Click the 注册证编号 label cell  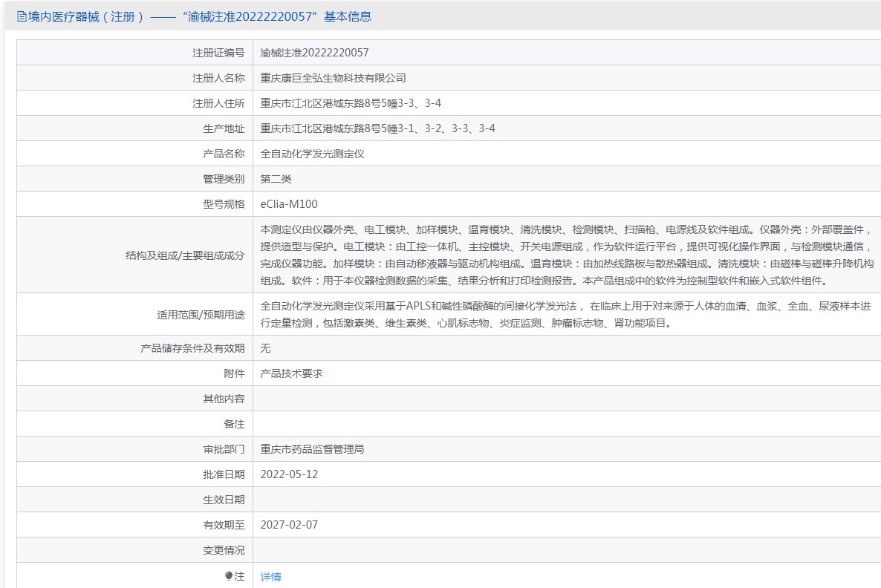pyautogui.click(x=135, y=53)
